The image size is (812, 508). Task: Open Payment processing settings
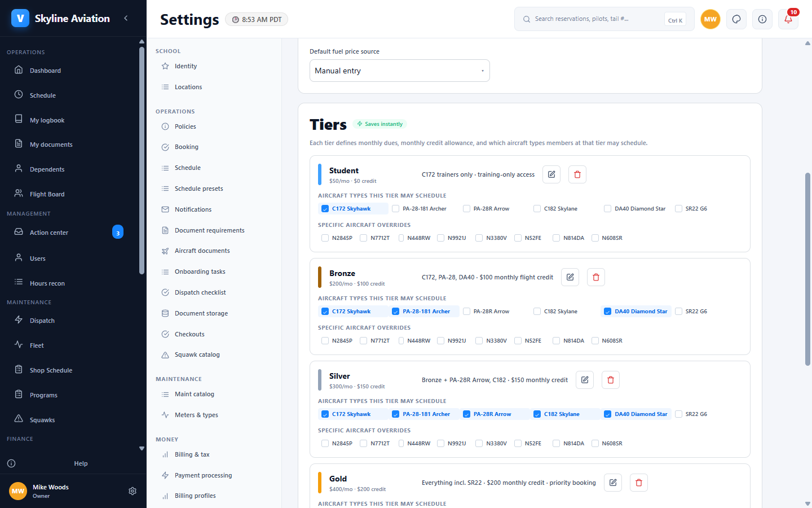[214, 475]
